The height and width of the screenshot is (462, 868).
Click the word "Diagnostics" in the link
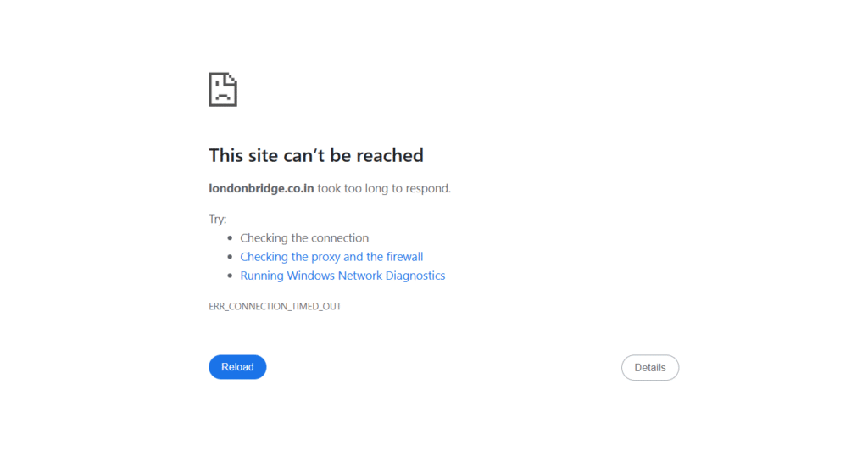[x=415, y=276]
